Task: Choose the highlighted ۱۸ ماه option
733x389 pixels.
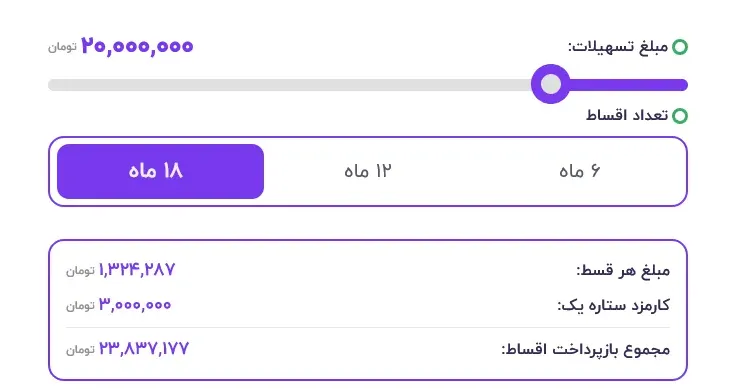Action: point(160,171)
